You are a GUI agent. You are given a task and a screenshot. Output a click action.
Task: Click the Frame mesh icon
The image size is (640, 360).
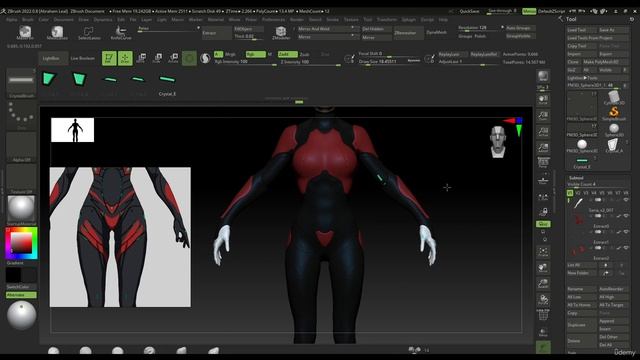(543, 251)
